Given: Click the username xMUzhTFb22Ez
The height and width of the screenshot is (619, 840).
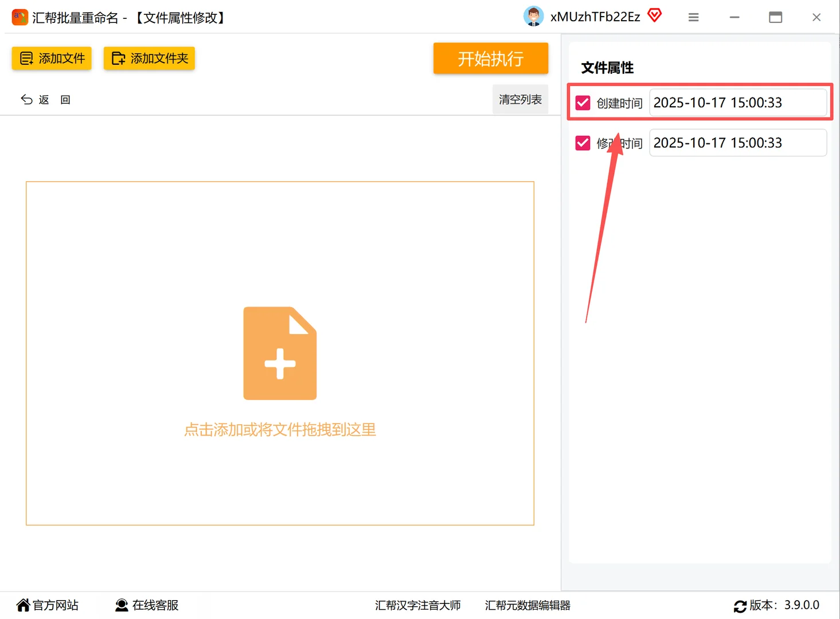Looking at the screenshot, I should pos(595,17).
